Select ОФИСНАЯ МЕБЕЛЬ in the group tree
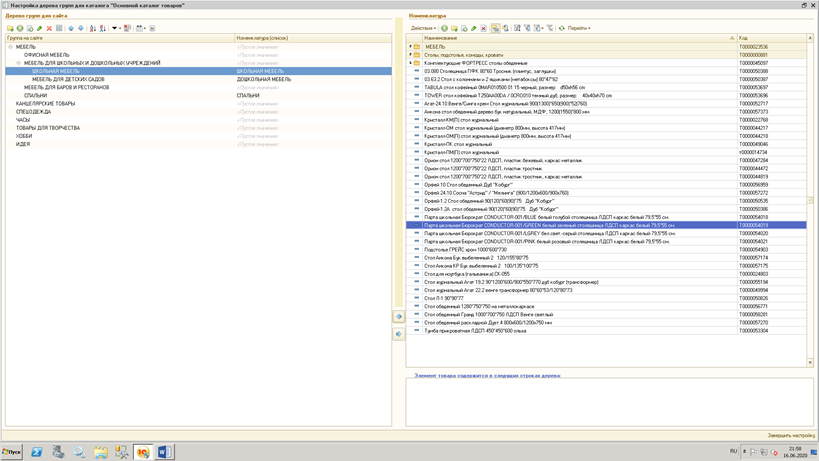 tap(47, 55)
